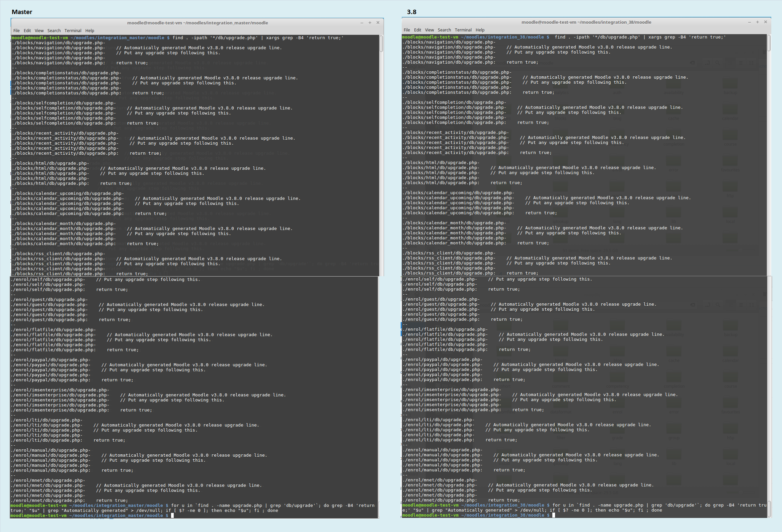
Task: Click blocks/navigation 'return true;' line in 3.8 terminal
Action: (x=470, y=62)
